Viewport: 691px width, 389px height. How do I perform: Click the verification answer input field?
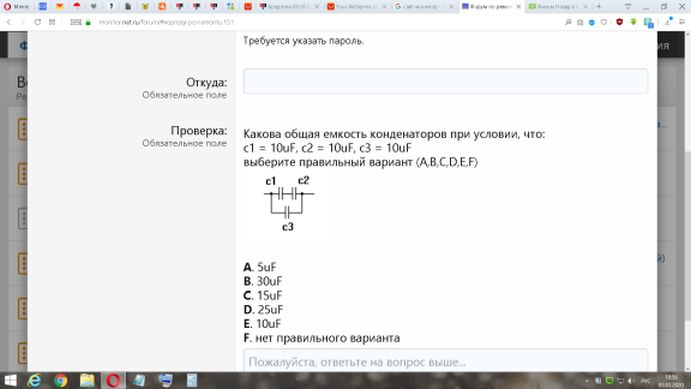pos(446,361)
